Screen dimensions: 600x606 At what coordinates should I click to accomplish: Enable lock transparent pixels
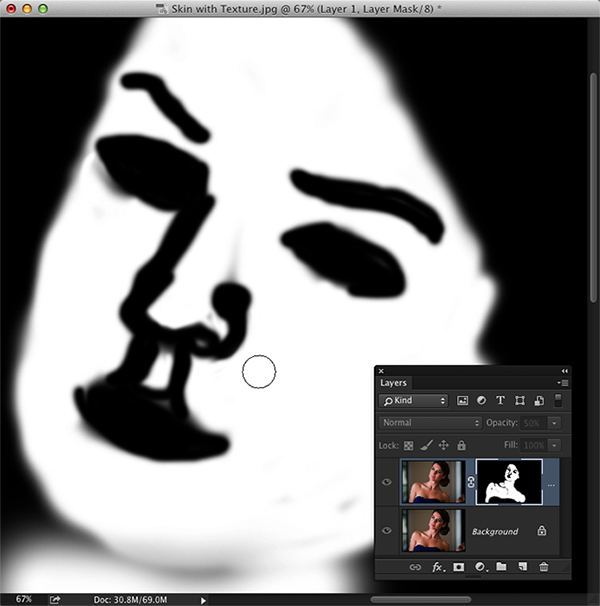coord(408,445)
